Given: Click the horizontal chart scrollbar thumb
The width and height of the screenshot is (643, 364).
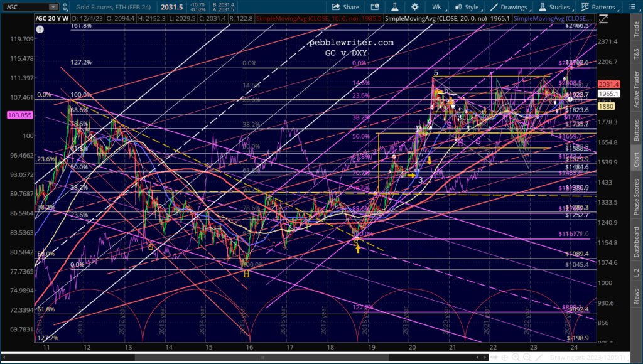Looking at the screenshot, I should (262, 358).
